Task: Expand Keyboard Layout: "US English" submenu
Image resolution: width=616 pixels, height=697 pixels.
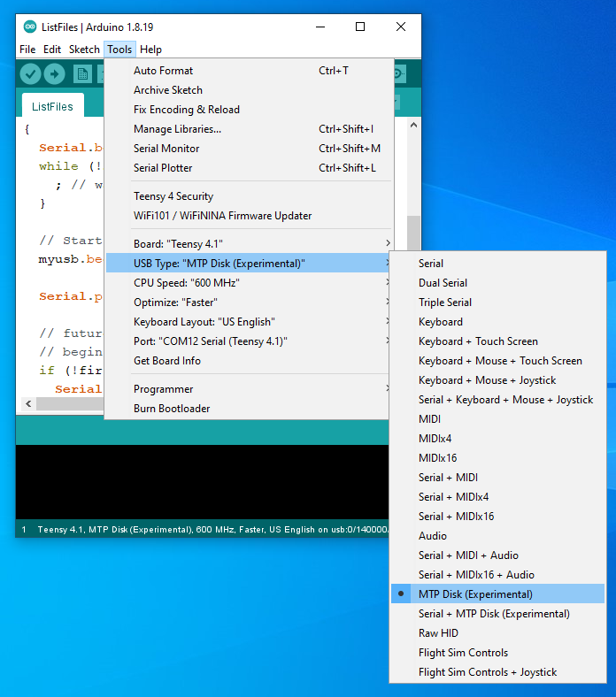Action: pos(249,322)
